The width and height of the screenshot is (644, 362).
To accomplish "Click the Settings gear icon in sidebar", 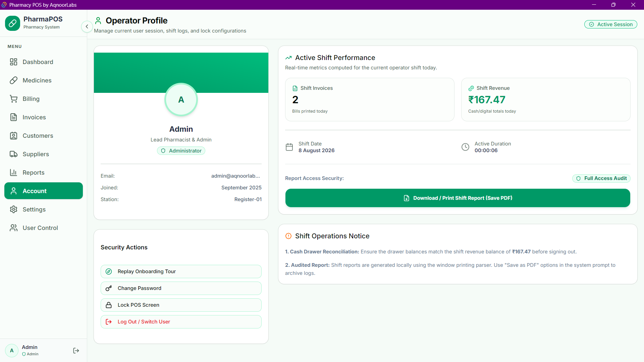I will (x=13, y=209).
